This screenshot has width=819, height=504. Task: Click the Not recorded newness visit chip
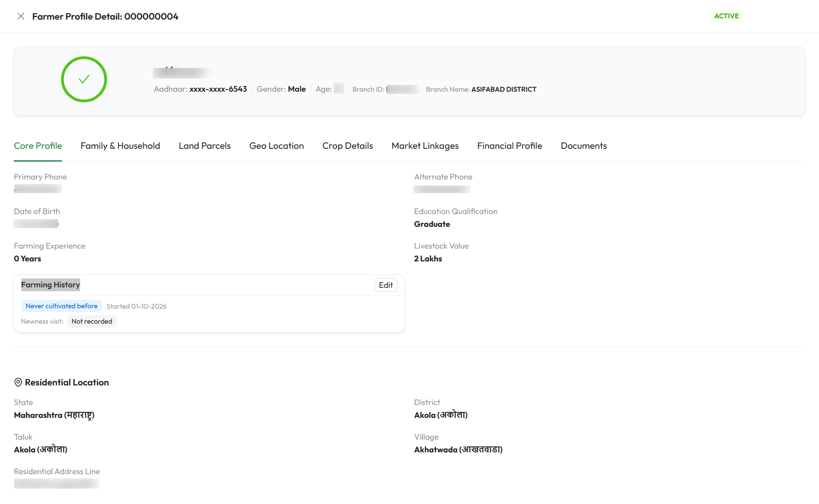[x=92, y=322]
